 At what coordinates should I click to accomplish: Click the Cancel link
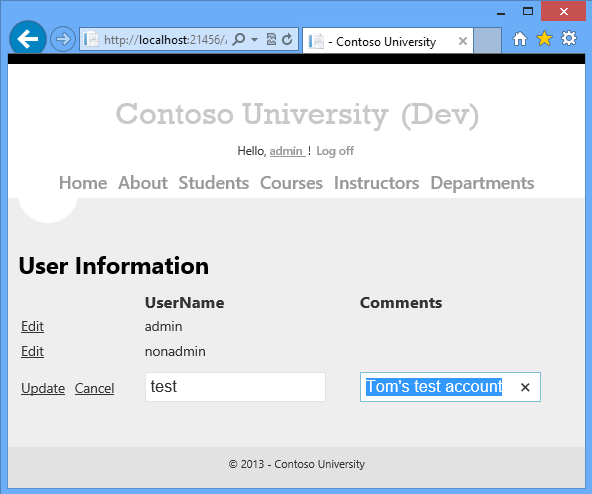point(94,388)
